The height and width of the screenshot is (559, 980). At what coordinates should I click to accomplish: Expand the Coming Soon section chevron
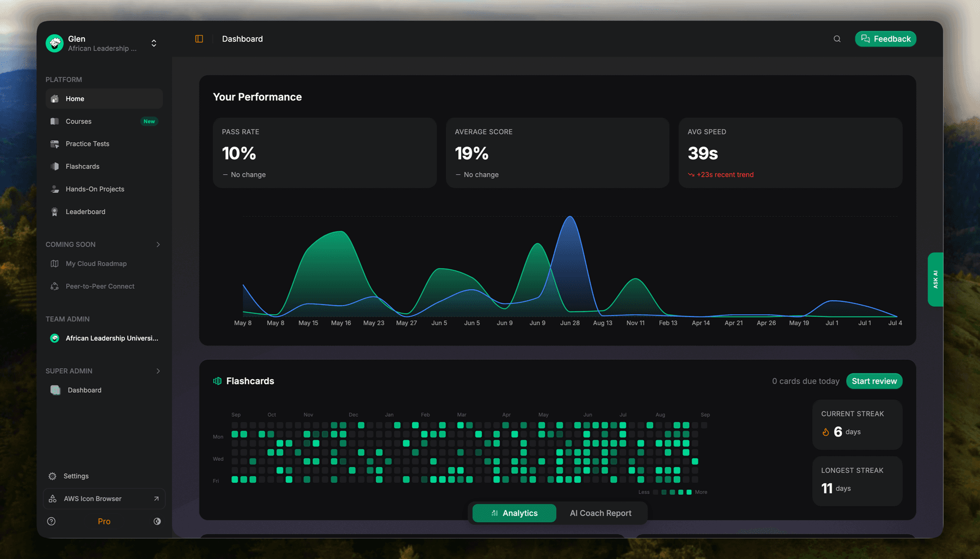coord(158,245)
